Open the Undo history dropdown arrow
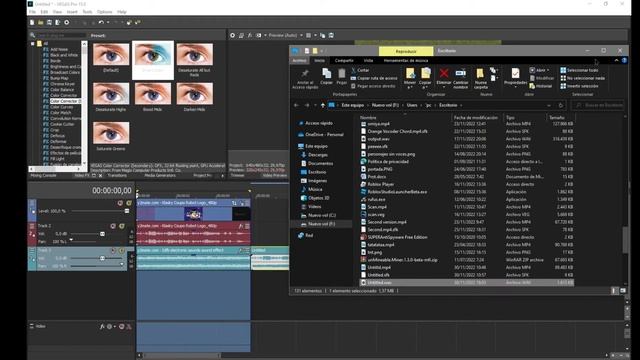Image resolution: width=640 pixels, height=360 pixels. click(108, 22)
